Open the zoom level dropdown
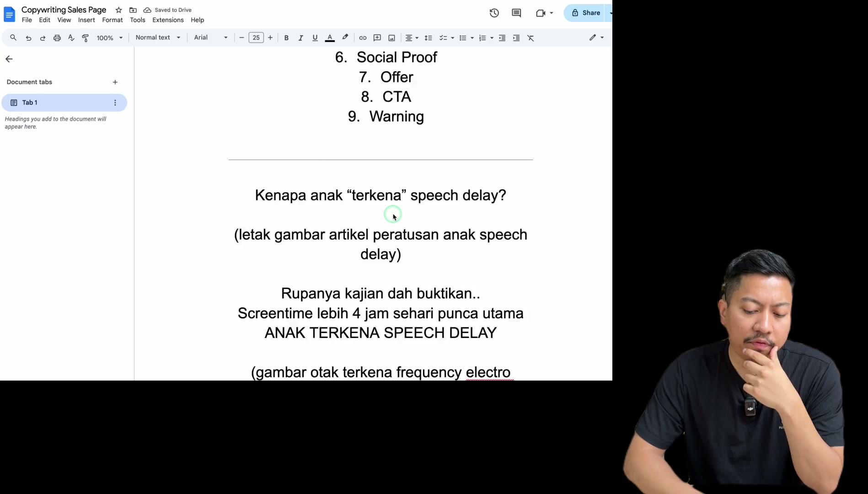 pos(110,38)
